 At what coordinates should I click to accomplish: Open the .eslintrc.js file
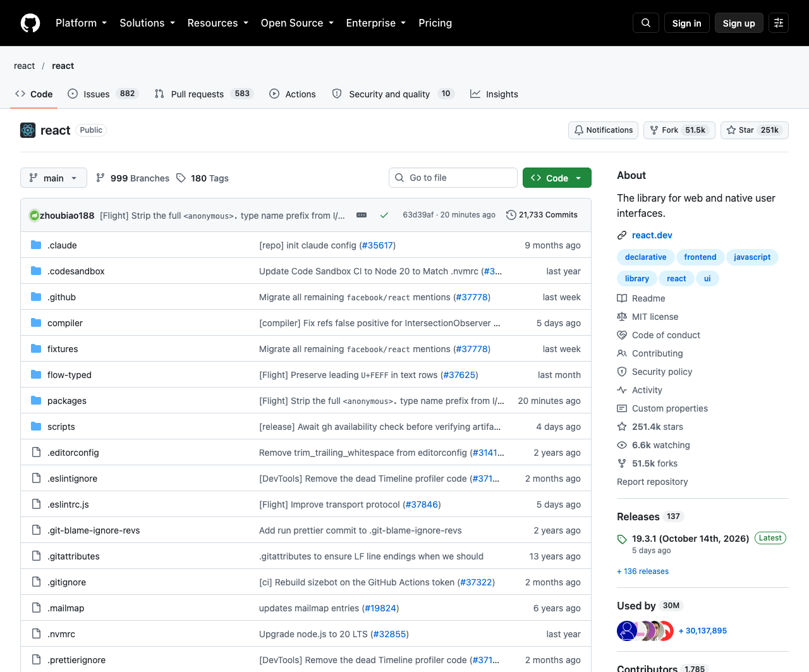68,504
